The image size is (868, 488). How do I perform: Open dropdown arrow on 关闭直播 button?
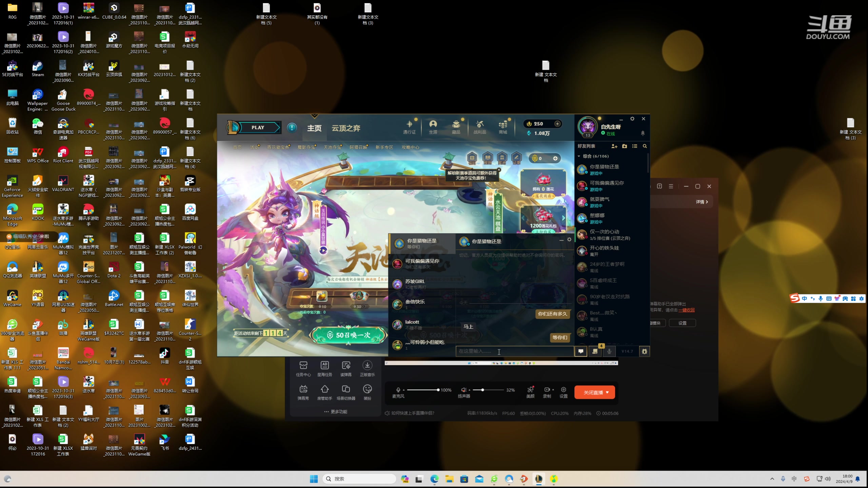607,392
